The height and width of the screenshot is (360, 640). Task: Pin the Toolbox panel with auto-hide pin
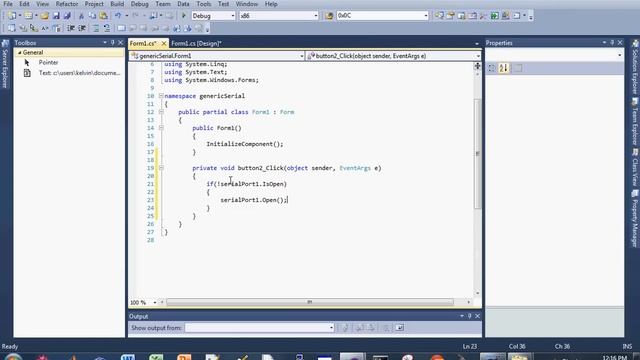113,42
